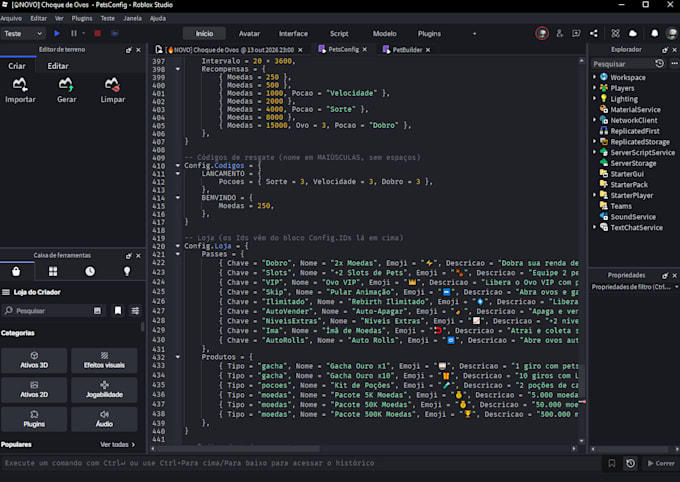Click the Ver todas link
680x482 pixels.
point(117,444)
